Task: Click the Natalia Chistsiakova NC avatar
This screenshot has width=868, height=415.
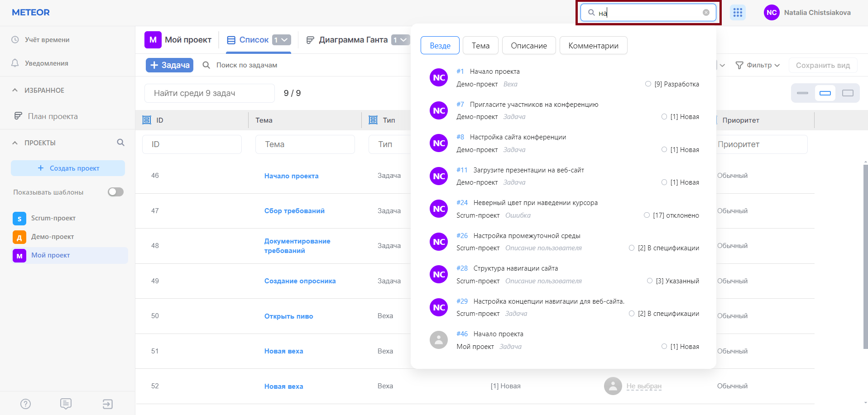Action: [772, 13]
